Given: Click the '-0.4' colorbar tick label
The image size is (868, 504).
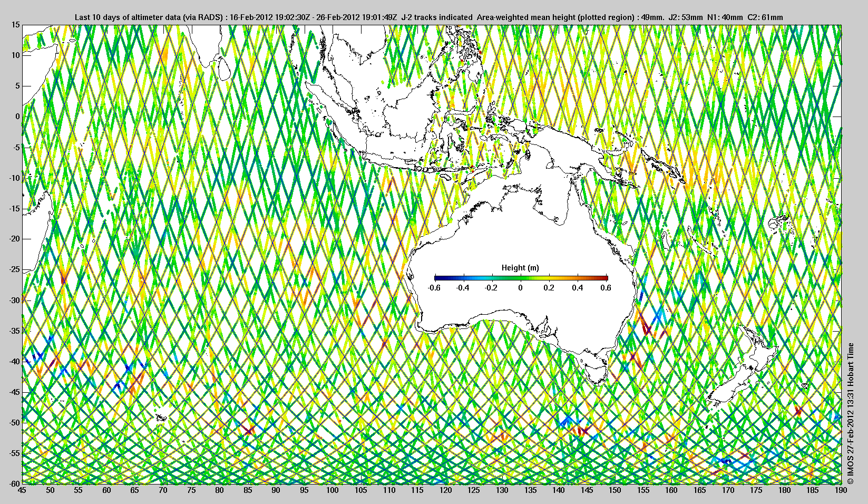Looking at the screenshot, I should tap(463, 288).
